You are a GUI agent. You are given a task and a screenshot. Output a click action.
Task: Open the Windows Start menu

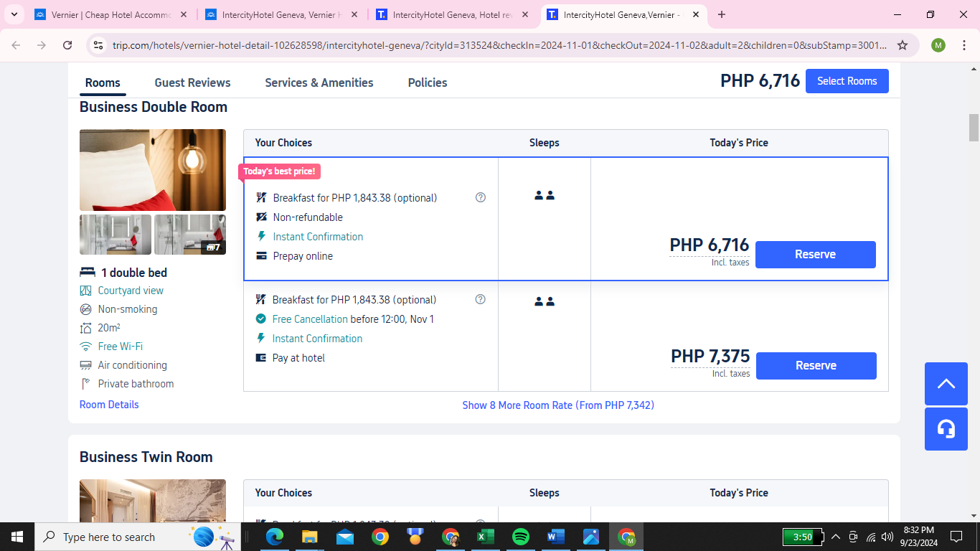click(17, 537)
